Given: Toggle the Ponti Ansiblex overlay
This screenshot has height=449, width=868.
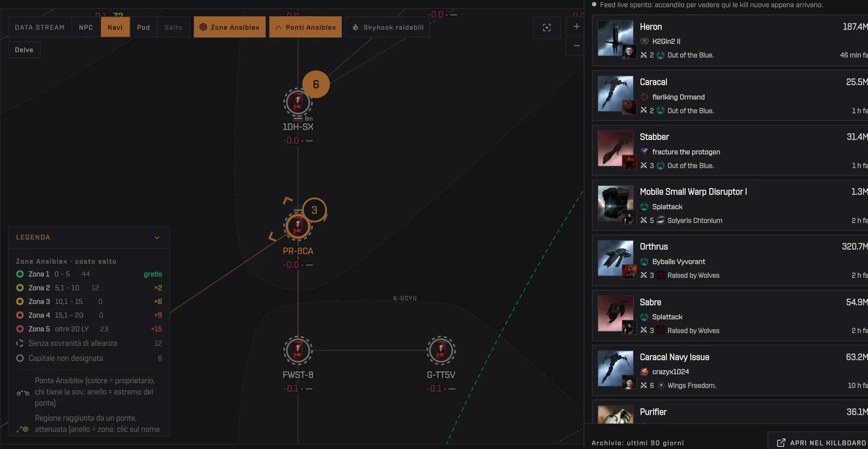Looking at the screenshot, I should pos(305,27).
